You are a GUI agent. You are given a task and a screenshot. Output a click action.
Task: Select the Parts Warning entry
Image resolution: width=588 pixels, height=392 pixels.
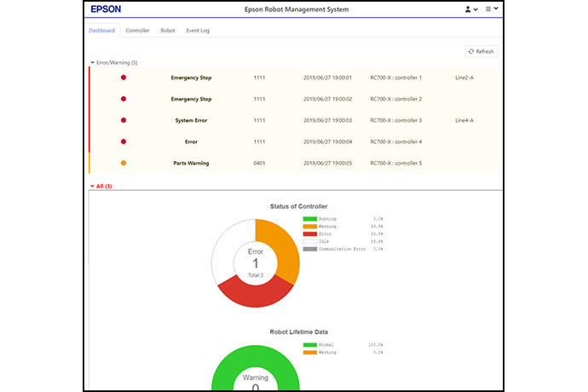coord(191,163)
